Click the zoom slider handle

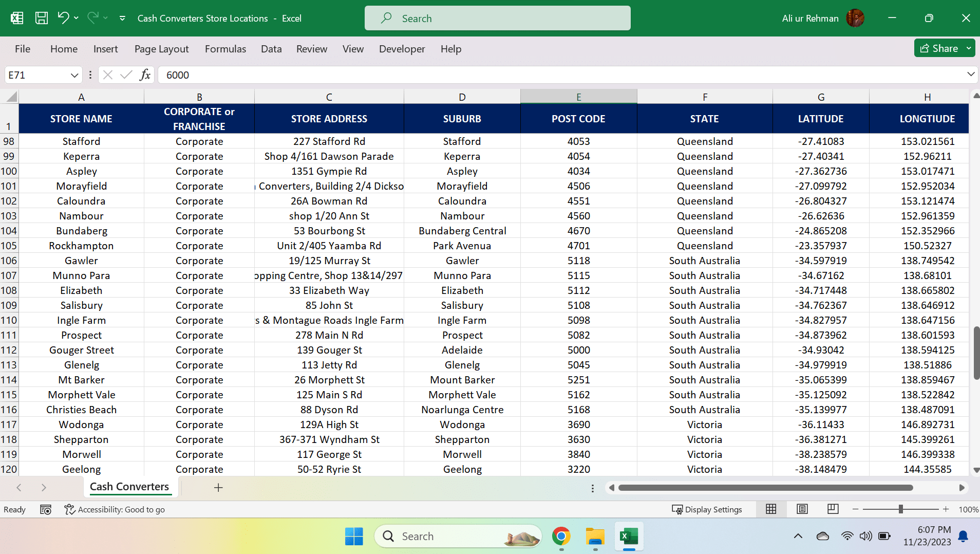click(900, 509)
